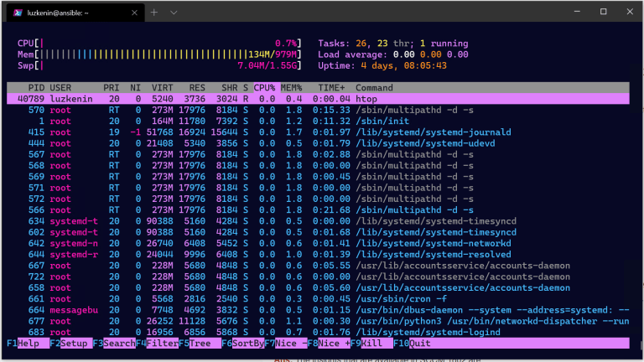Click F10 Quit in the function bar

point(412,343)
